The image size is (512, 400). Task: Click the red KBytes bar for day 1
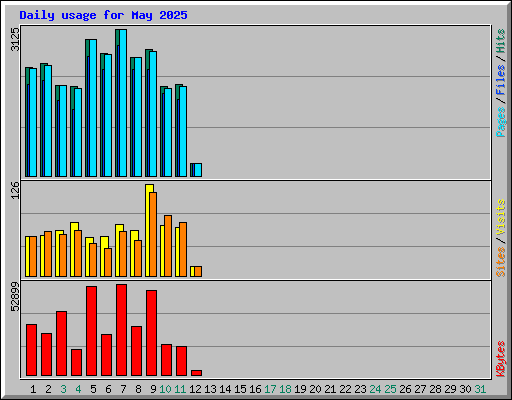pyautogui.click(x=31, y=350)
